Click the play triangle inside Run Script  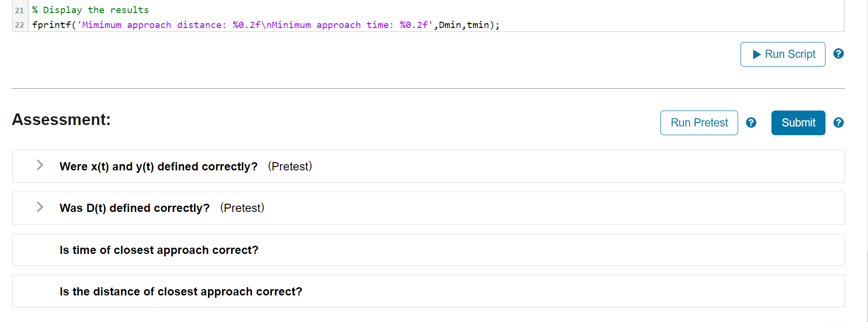coord(757,54)
